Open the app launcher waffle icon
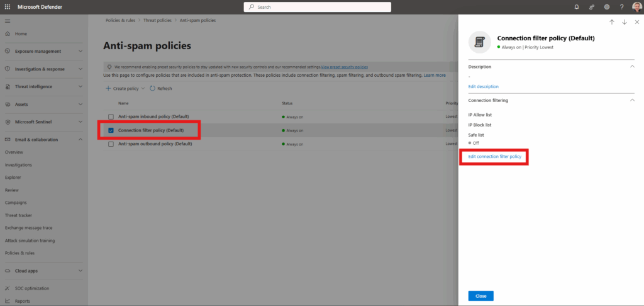 (x=8, y=7)
